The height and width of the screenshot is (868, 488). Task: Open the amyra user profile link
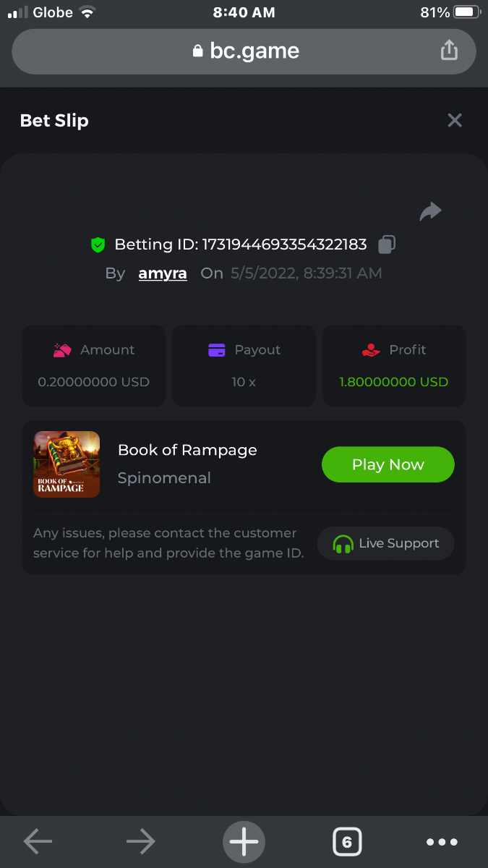[x=163, y=273]
